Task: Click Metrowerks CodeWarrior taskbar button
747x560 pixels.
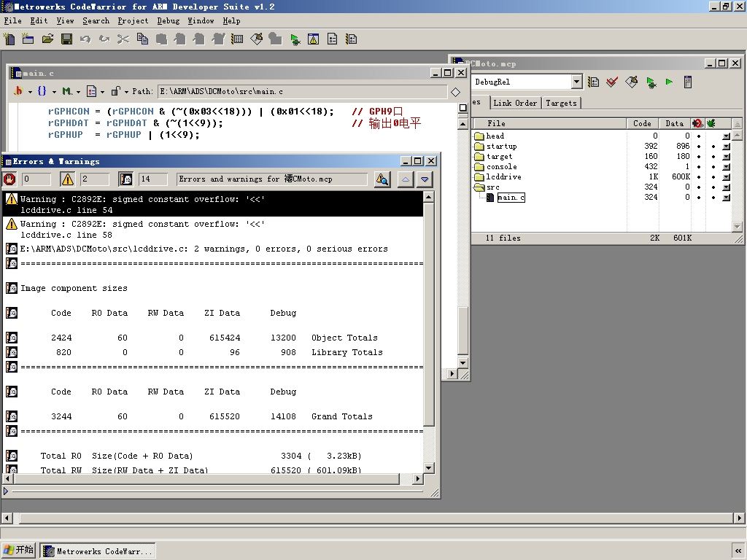Action: click(98, 551)
